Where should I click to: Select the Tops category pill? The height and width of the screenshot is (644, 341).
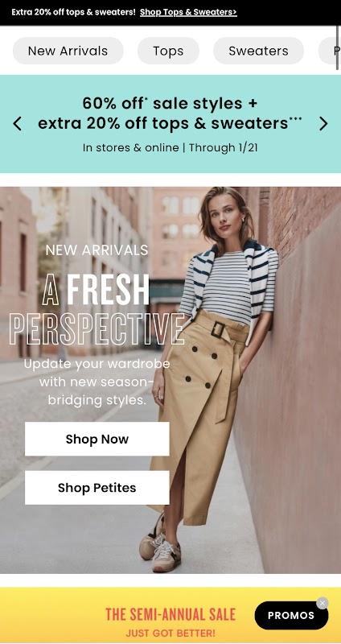(168, 51)
